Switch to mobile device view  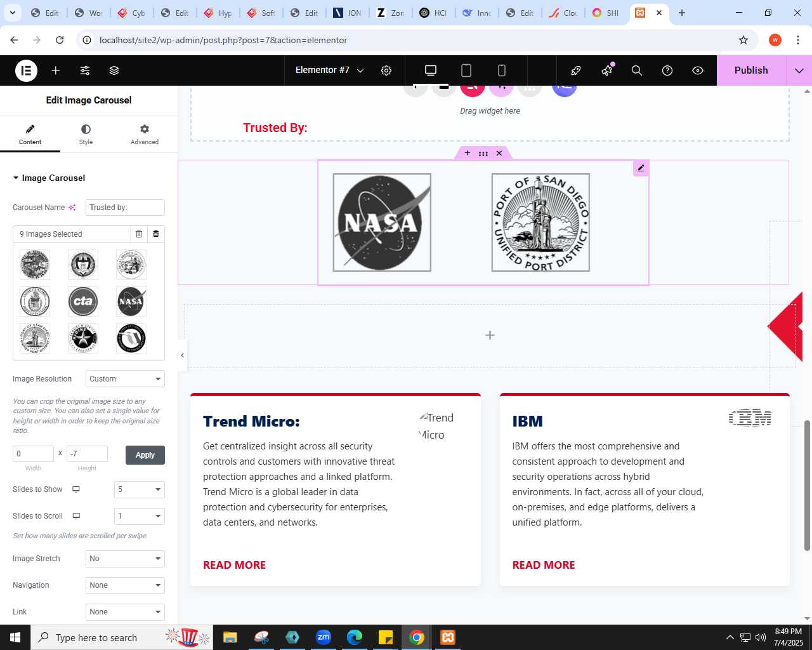pos(502,70)
